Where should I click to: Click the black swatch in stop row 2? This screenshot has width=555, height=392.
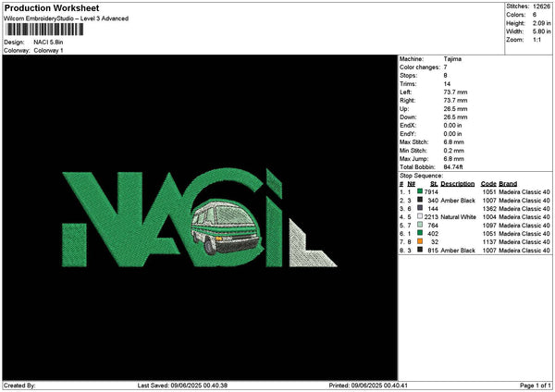420,200
